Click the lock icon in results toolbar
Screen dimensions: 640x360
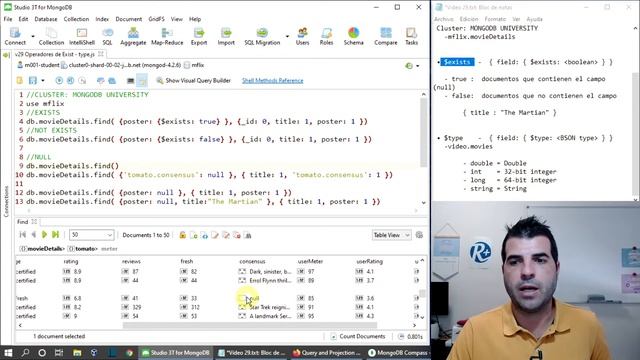(x=182, y=235)
